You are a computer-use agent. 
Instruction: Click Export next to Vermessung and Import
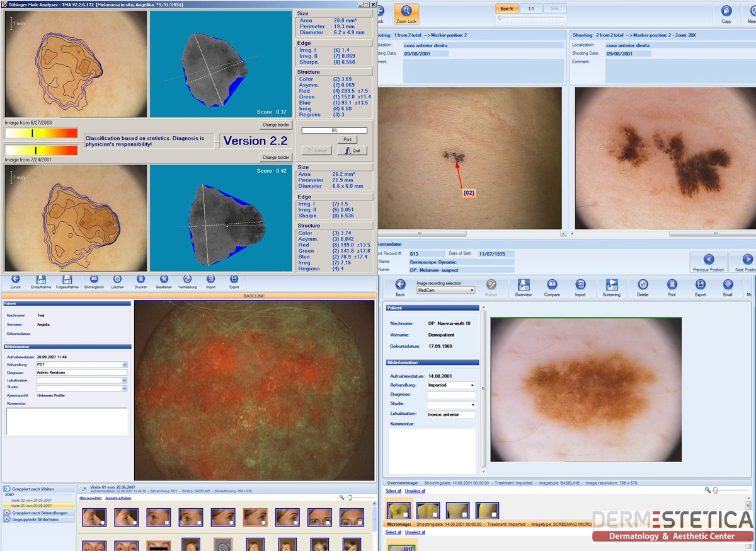point(234,279)
